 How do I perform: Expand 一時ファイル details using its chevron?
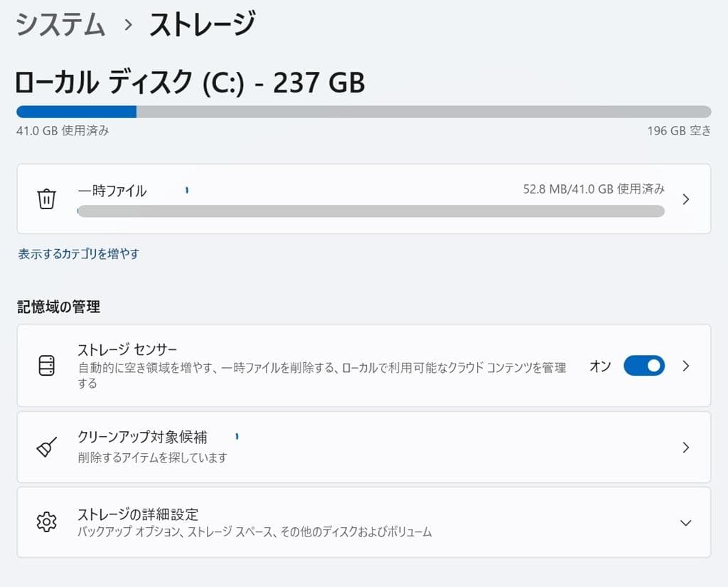(x=685, y=199)
